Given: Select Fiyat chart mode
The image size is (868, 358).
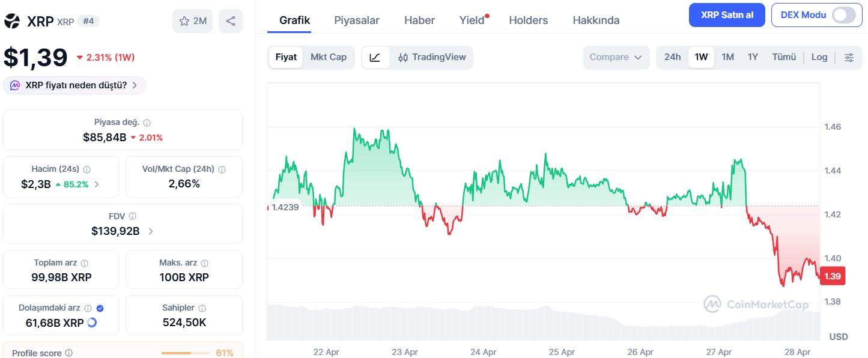Looking at the screenshot, I should [286, 57].
